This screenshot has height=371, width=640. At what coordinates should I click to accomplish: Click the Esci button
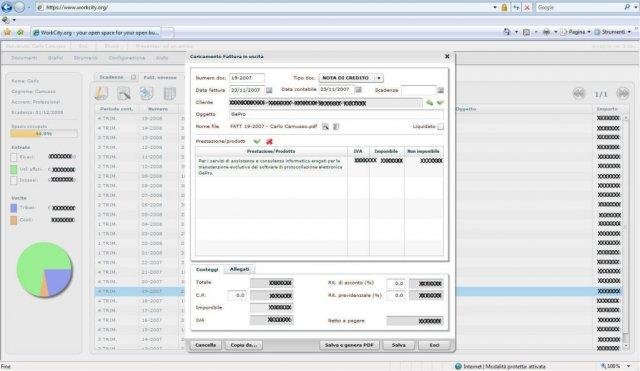tap(434, 345)
